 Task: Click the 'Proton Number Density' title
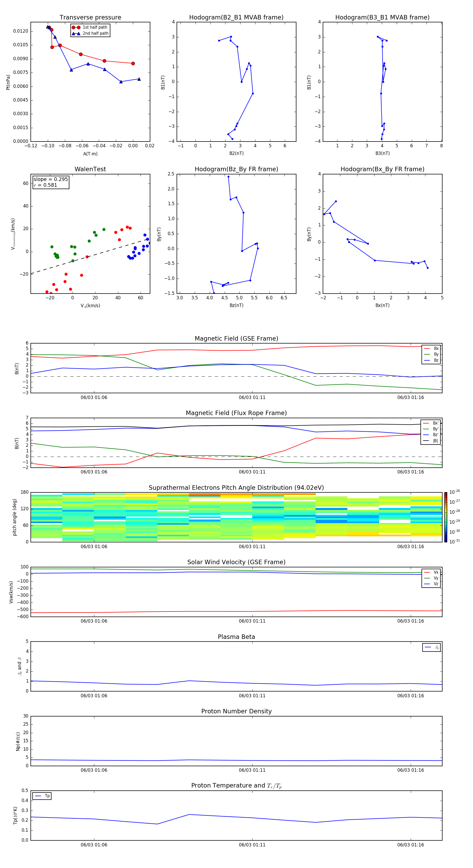click(236, 711)
